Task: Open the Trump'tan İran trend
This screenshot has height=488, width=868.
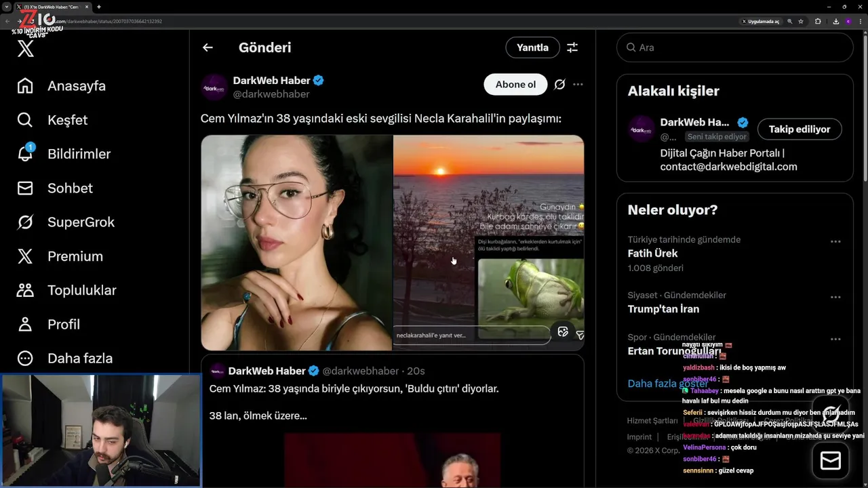Action: coord(663,309)
